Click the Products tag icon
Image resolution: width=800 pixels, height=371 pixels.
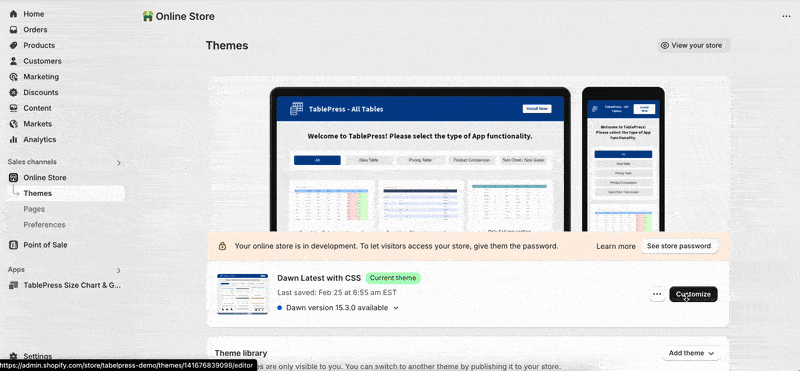(14, 45)
